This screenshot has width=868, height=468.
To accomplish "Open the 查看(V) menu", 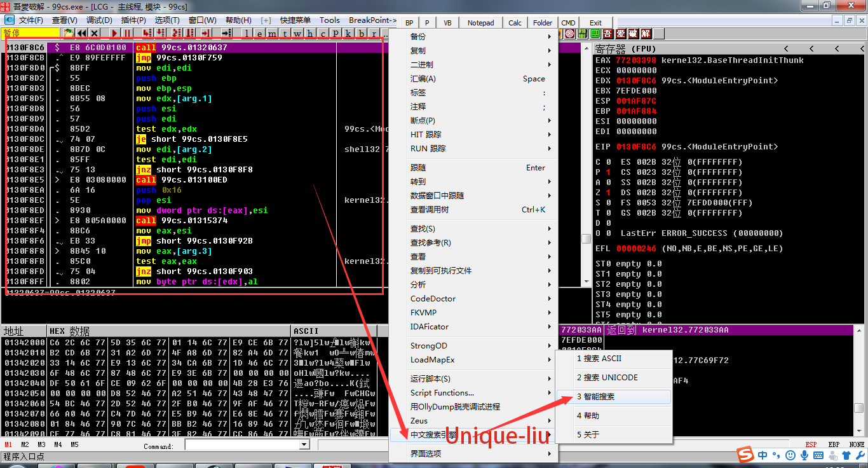I will (64, 20).
